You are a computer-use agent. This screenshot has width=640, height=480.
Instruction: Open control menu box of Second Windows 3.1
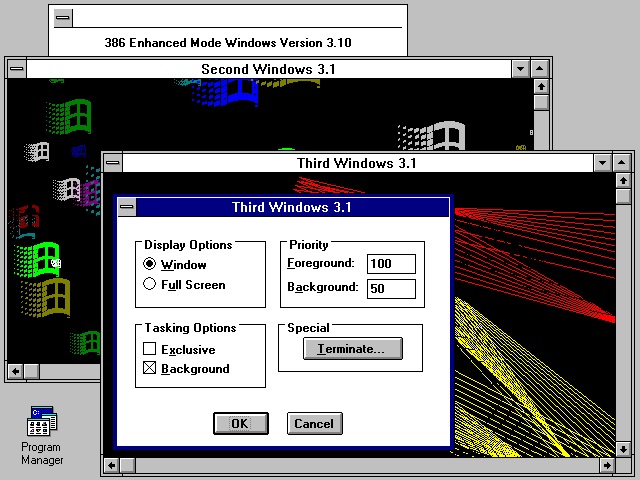(x=17, y=69)
